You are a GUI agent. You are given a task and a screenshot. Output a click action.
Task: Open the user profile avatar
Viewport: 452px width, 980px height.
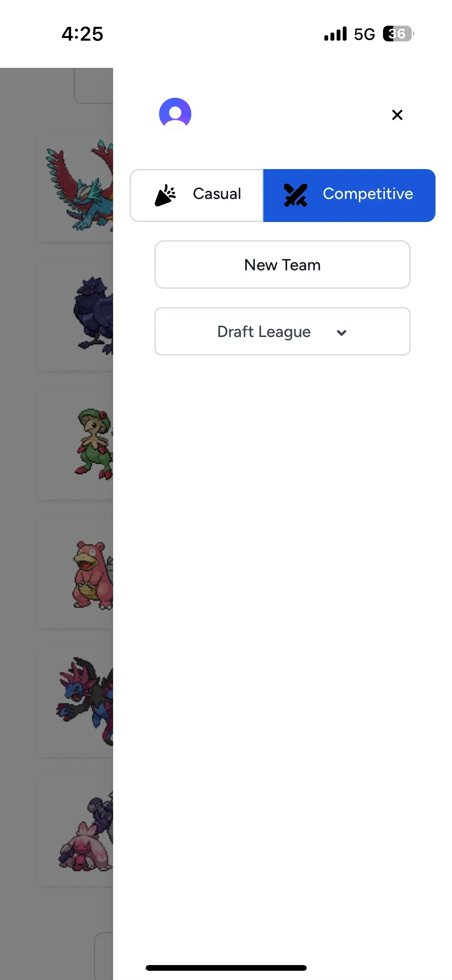point(175,114)
